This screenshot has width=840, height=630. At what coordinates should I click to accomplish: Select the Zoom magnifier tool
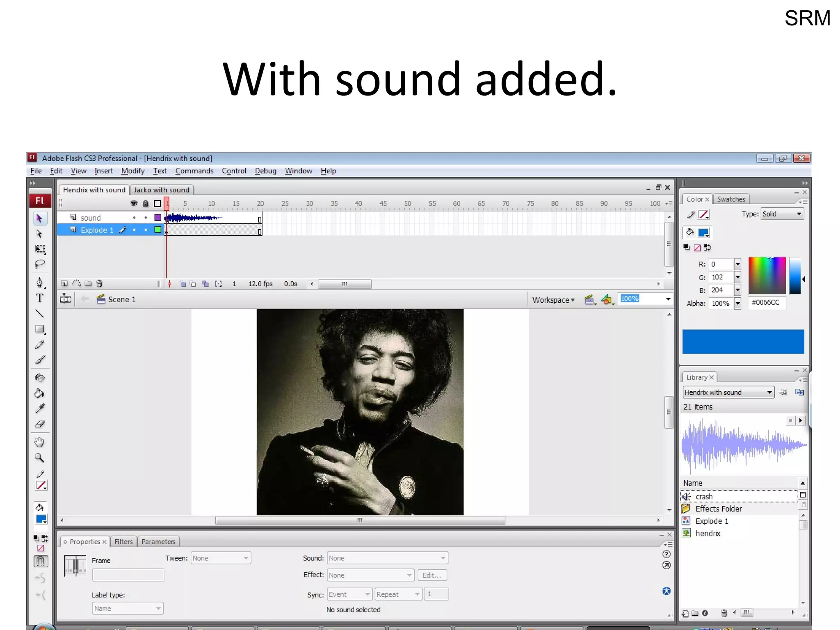coord(39,458)
